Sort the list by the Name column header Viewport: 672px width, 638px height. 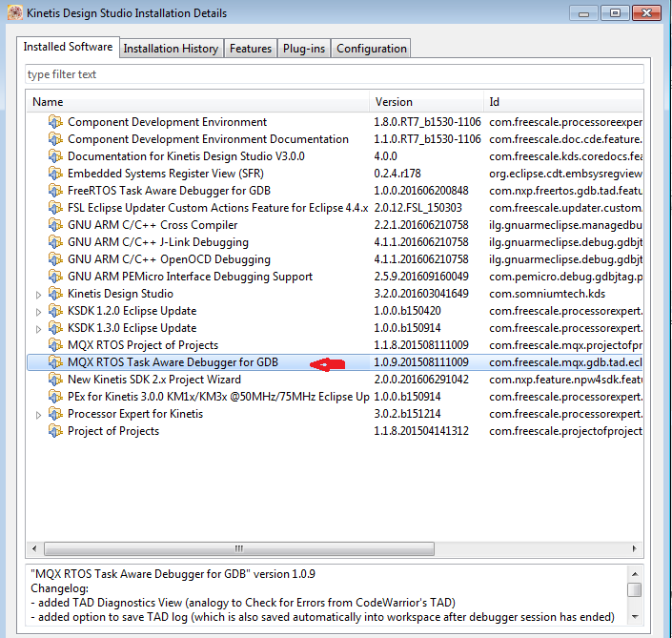click(x=198, y=102)
